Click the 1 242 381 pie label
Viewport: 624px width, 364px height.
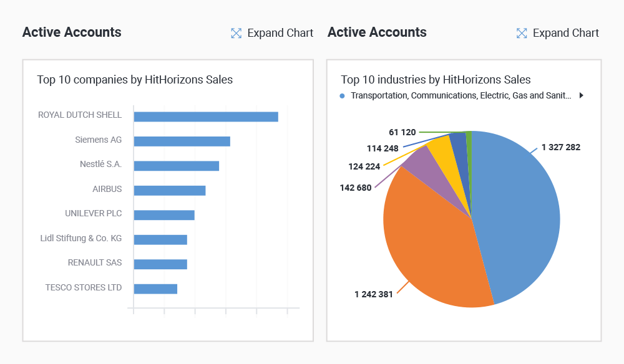pyautogui.click(x=374, y=294)
